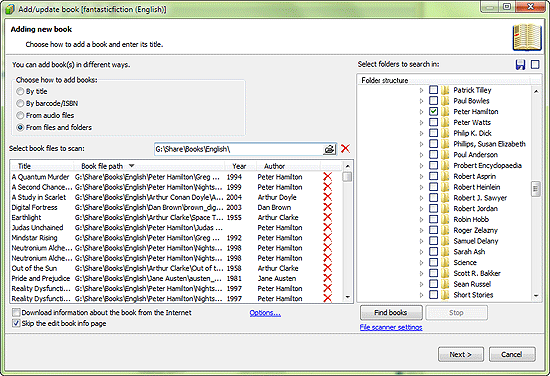
Task: Click the Stop button
Action: click(456, 313)
